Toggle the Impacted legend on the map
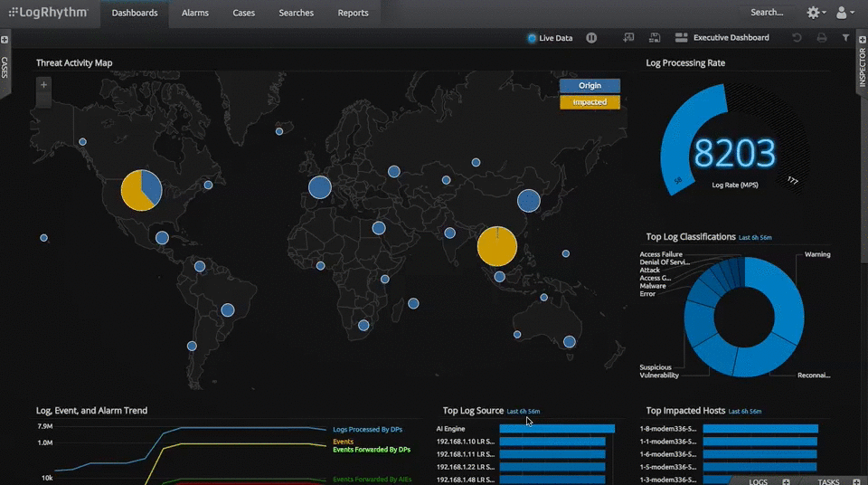 (x=590, y=102)
